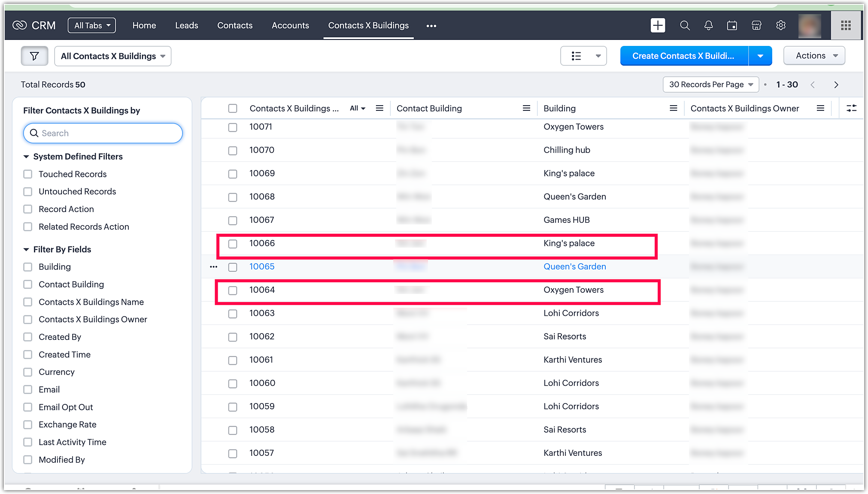Enable the Created Time field filter

pyautogui.click(x=28, y=355)
